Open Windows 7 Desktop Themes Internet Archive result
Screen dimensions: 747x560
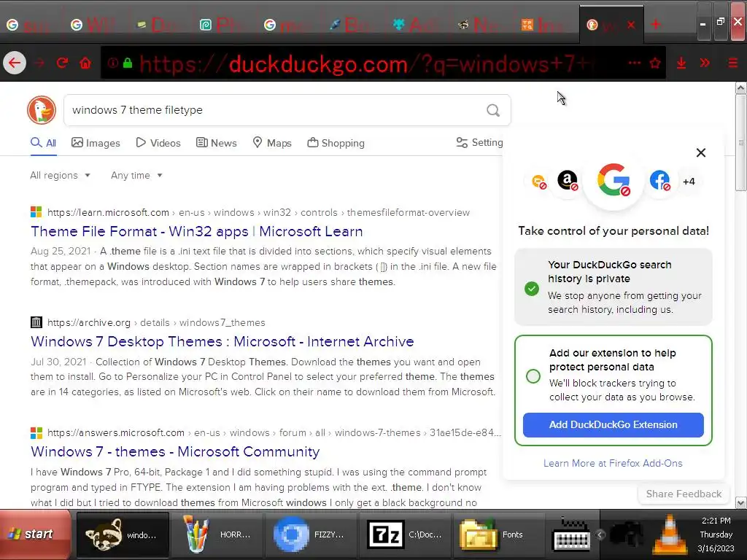click(222, 341)
